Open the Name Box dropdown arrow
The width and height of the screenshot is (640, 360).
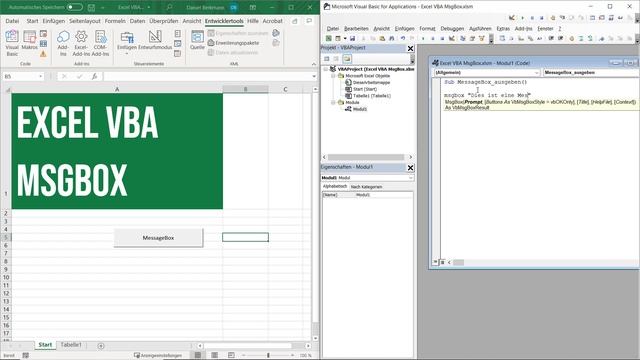pos(40,76)
